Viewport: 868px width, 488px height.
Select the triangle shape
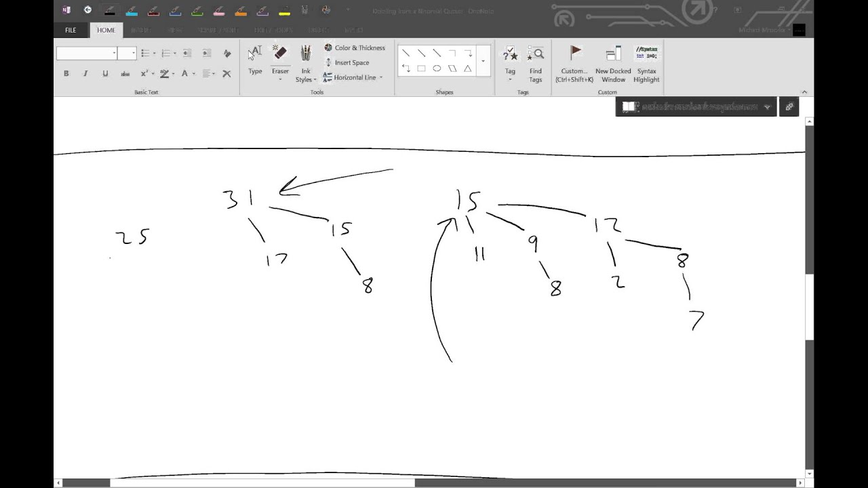pos(468,68)
